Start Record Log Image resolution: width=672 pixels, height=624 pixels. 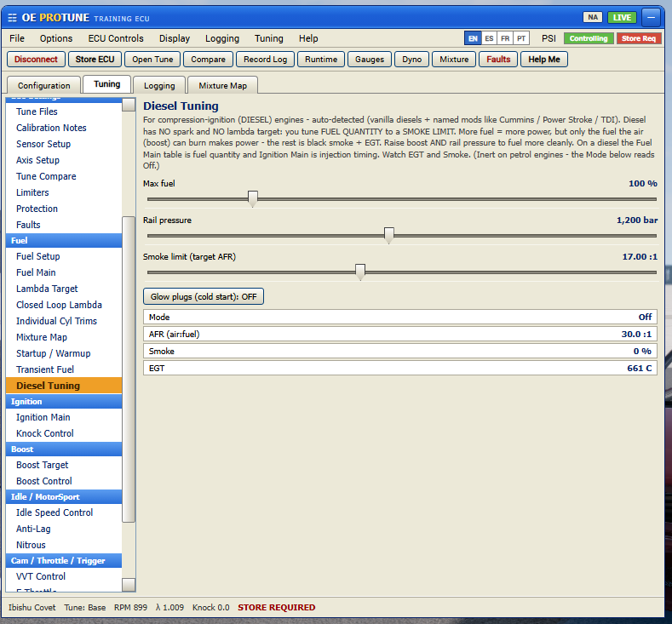tap(265, 59)
